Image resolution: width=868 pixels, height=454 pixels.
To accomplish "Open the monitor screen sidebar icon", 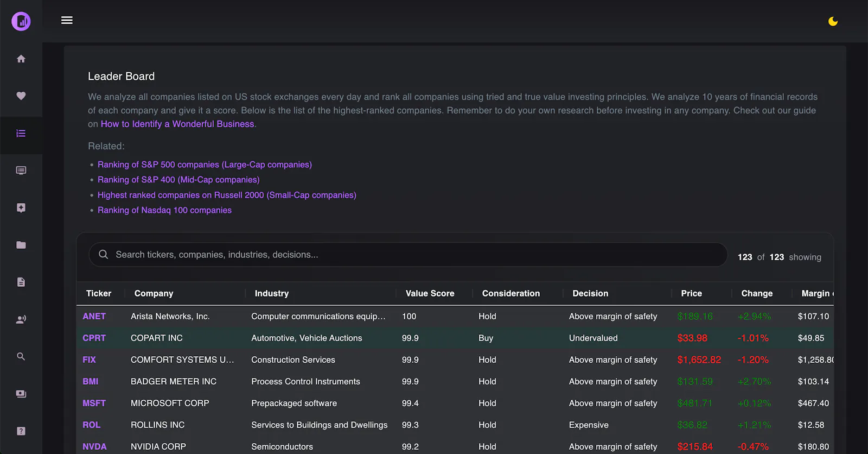I will point(21,171).
